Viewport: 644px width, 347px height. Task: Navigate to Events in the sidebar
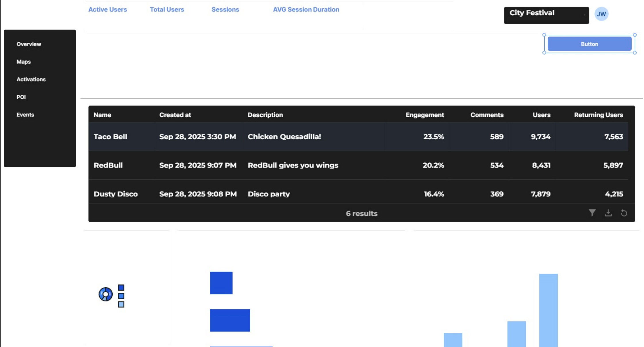[25, 115]
